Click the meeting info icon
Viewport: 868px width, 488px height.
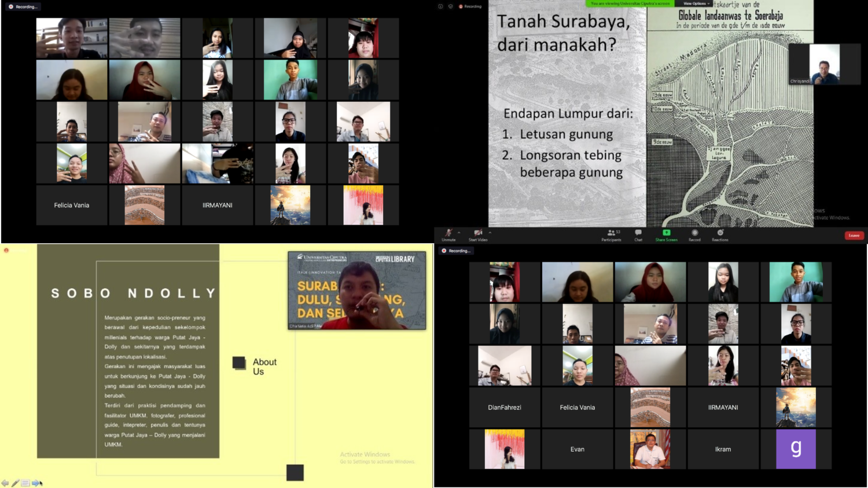click(x=440, y=6)
